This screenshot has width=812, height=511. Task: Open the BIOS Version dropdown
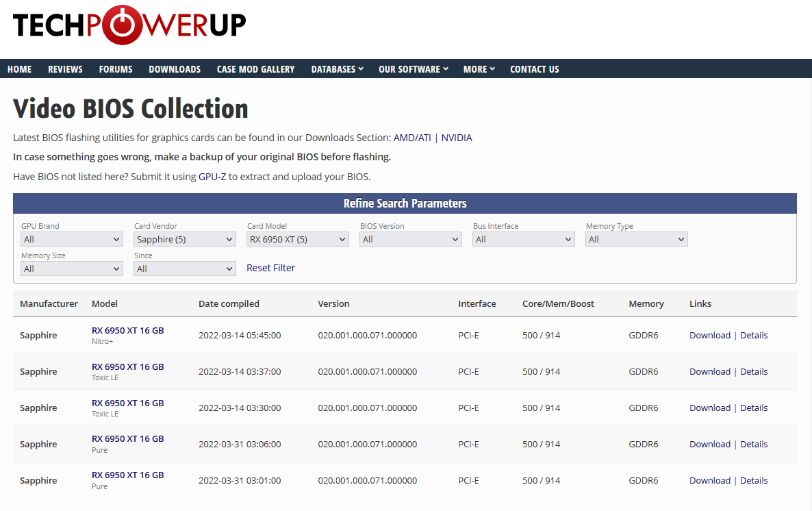click(x=410, y=239)
